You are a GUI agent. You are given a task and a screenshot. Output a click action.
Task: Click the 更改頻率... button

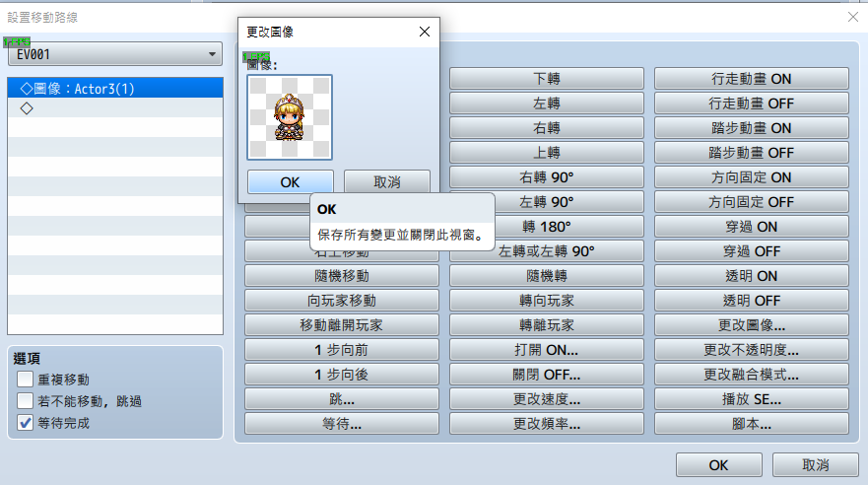point(547,424)
